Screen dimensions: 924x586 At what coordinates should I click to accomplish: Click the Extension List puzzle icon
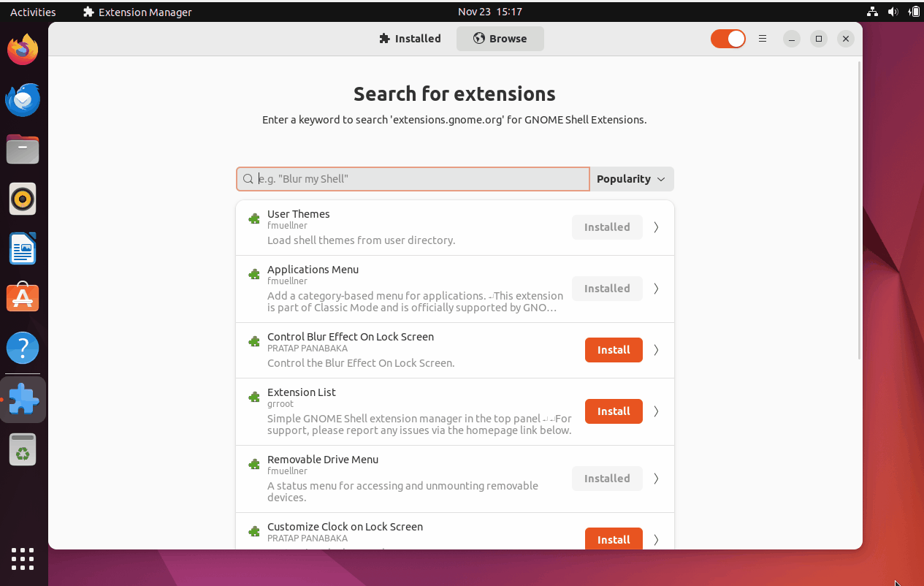[253, 397]
